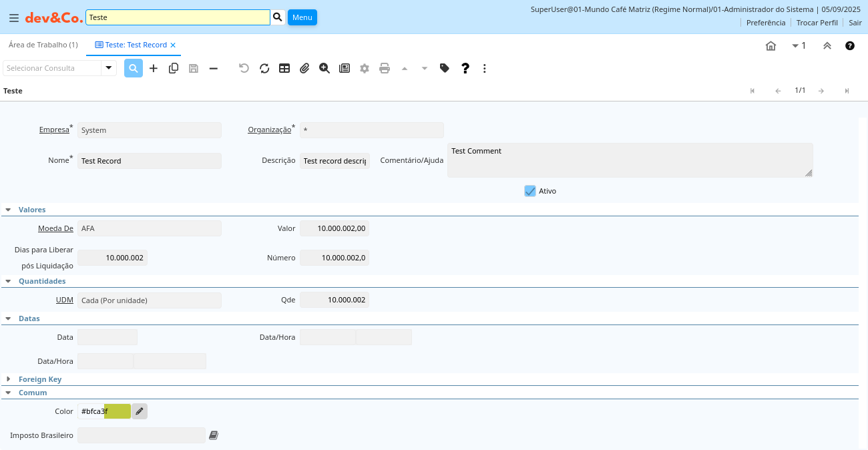
Task: Open the Home icon at top right
Action: coord(771,45)
